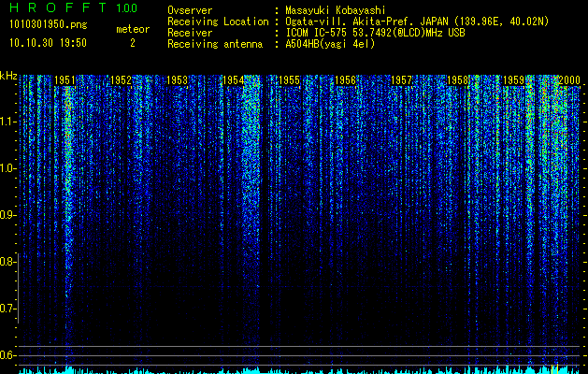Click the A504HB(yagi 4el) antenna text
Image resolution: width=588 pixels, height=374 pixels.
click(x=330, y=44)
